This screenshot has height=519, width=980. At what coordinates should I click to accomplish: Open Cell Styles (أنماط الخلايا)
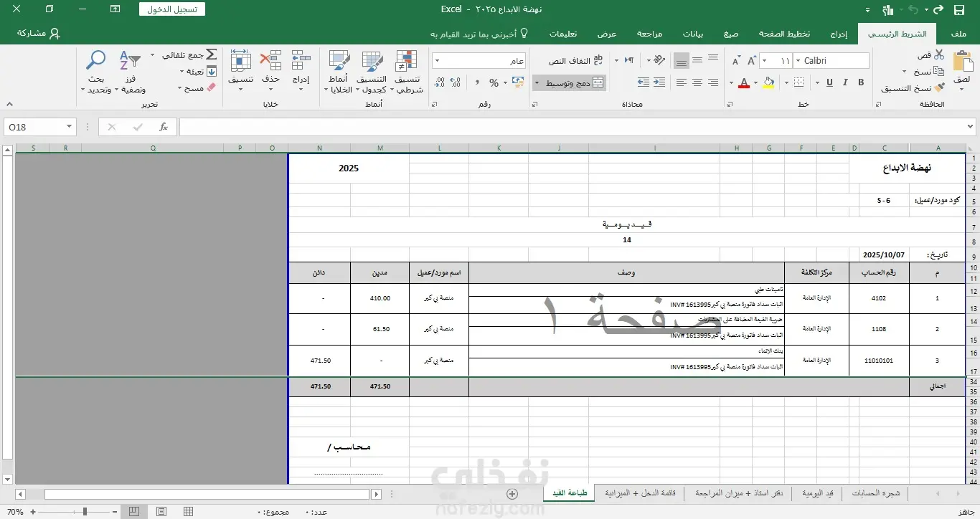(338, 72)
